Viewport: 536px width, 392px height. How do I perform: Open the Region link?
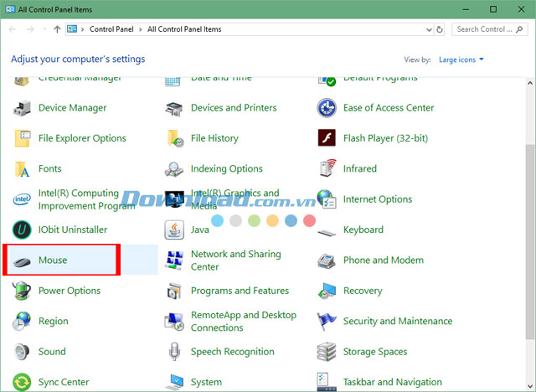(x=54, y=322)
